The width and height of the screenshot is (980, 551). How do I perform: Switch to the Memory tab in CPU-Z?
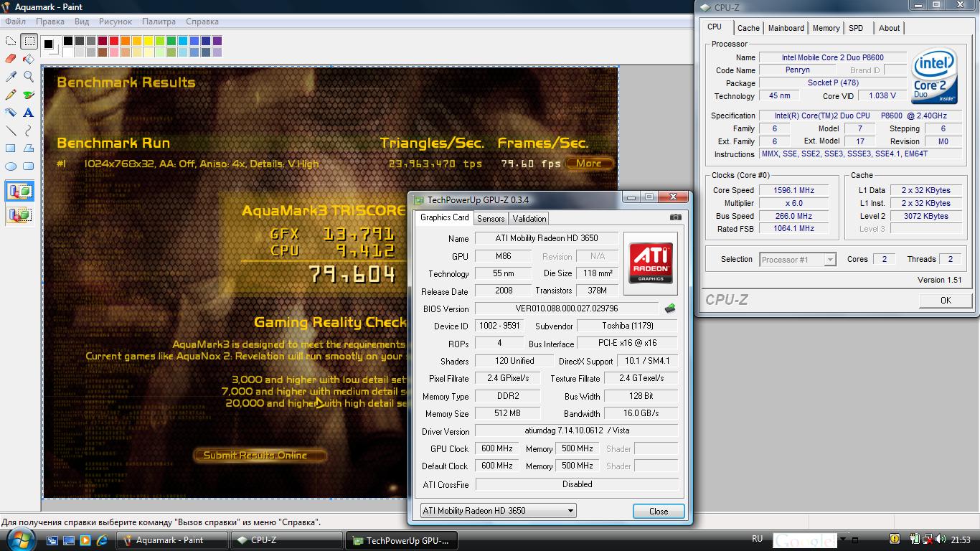[826, 28]
